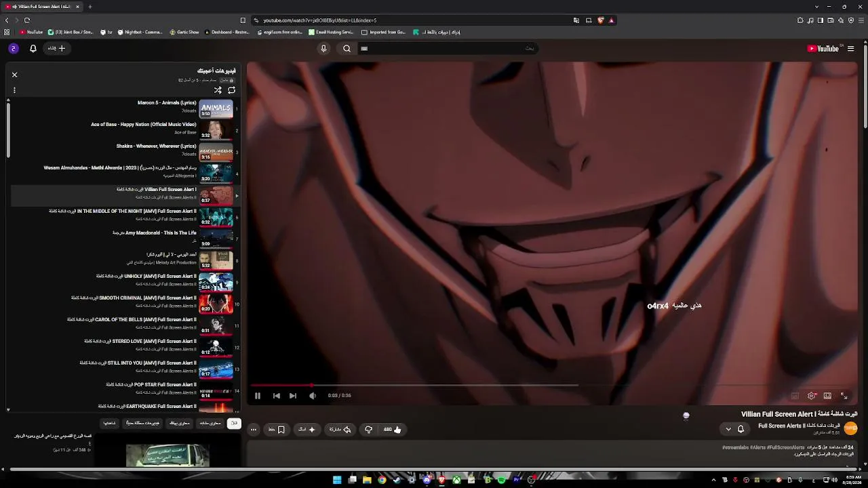
Task: Open the SMOOTH CRIMINAL [AMV] alert thumbnail
Action: click(216, 304)
